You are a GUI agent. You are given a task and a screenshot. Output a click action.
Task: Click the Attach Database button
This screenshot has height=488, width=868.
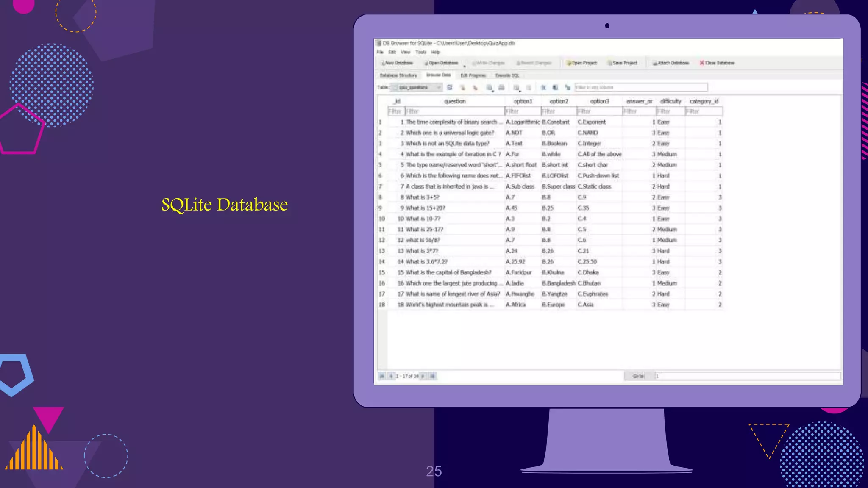(x=670, y=63)
